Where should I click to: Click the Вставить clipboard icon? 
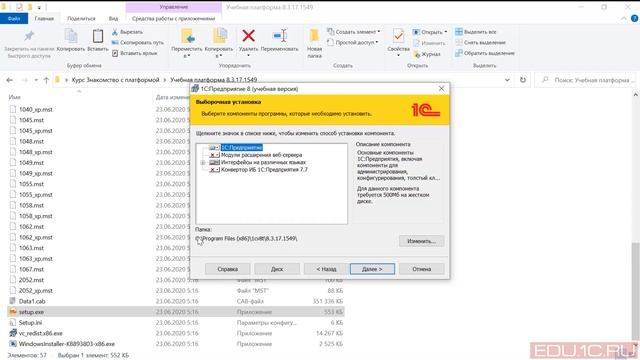pos(98,36)
